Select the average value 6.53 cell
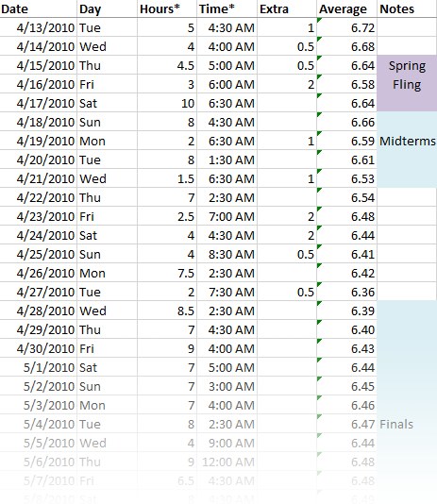This screenshot has width=437, height=504. pos(346,178)
